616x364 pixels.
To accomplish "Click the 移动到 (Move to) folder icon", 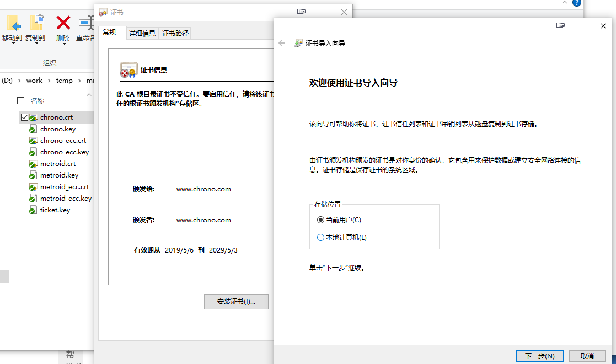I will click(x=13, y=23).
